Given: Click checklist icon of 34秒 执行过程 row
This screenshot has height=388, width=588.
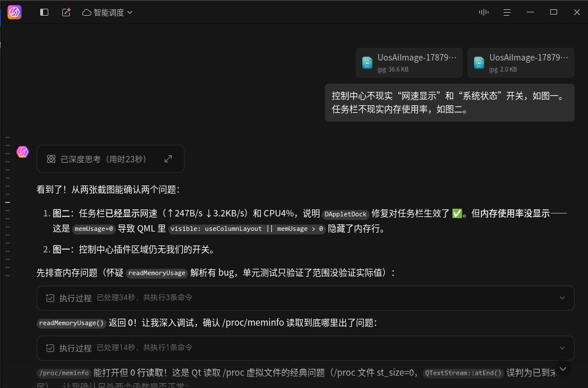Looking at the screenshot, I should (x=50, y=298).
